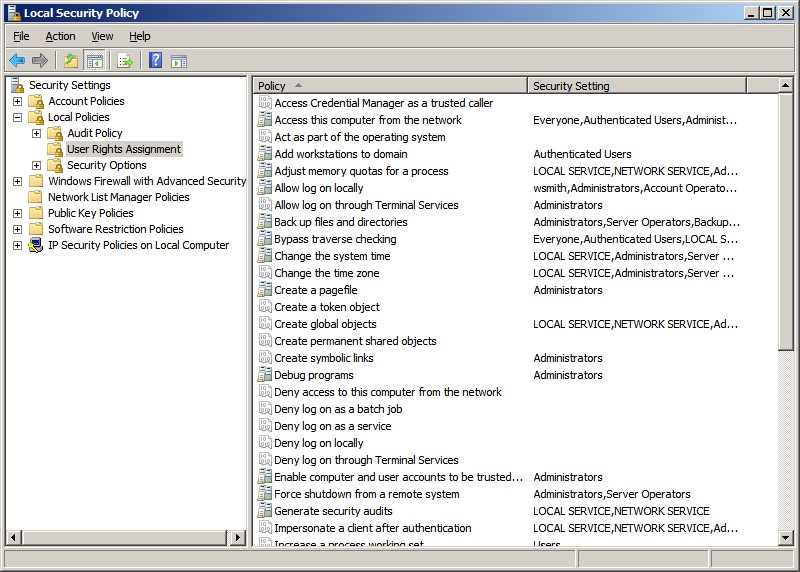Image resolution: width=800 pixels, height=572 pixels.
Task: Select the Allow log on locally policy
Action: (319, 188)
